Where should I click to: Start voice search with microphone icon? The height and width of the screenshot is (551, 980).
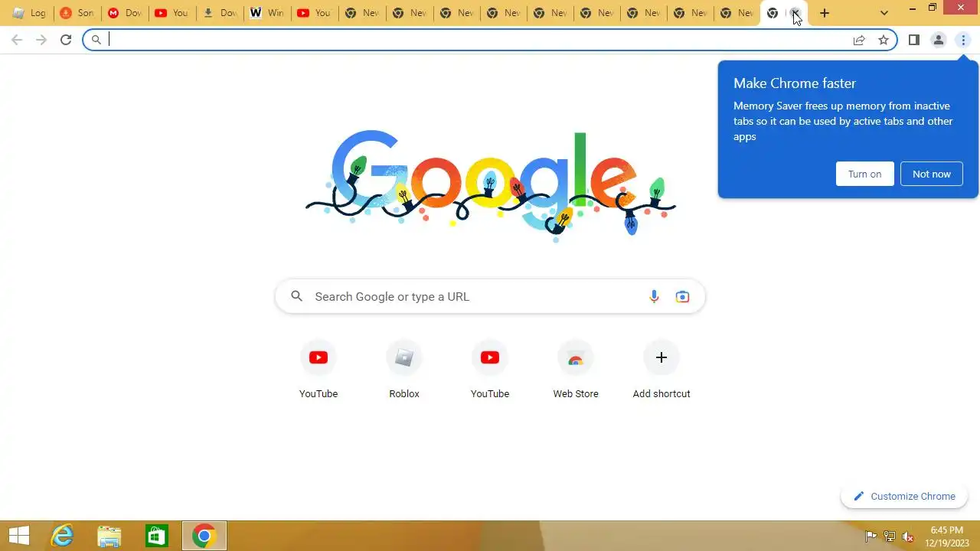coord(654,297)
